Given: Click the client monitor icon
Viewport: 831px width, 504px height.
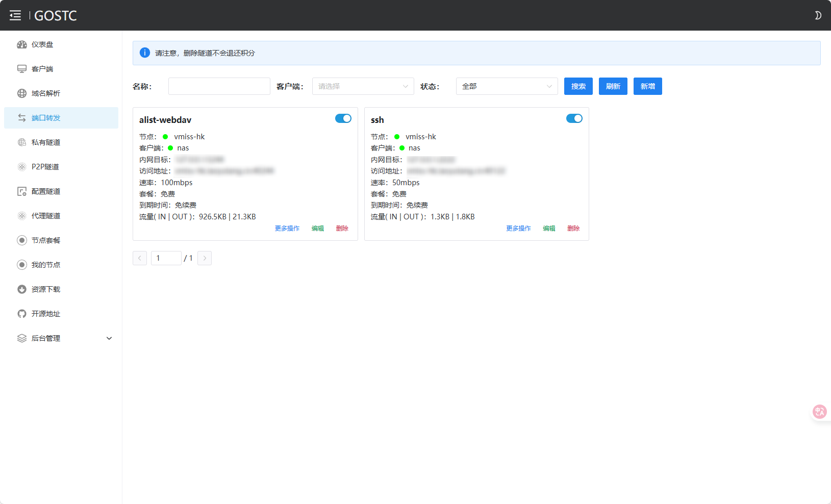Looking at the screenshot, I should pos(22,69).
